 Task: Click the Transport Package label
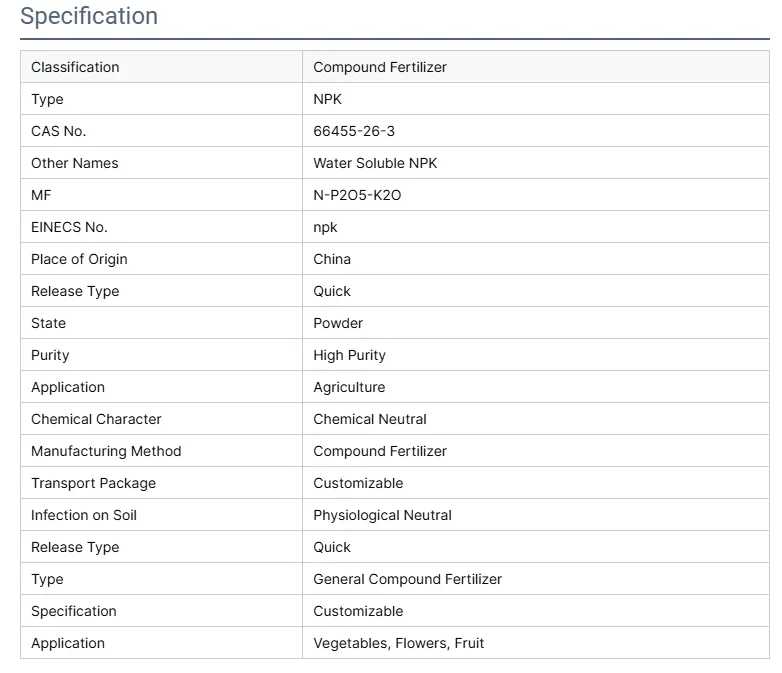(93, 483)
